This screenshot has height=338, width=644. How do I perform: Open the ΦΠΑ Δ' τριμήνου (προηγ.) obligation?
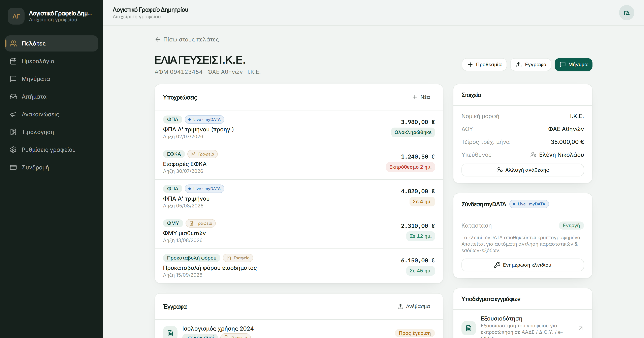(x=299, y=128)
